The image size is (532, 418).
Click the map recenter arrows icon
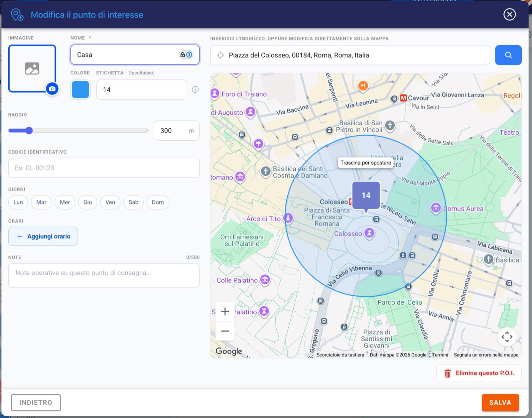pos(507,337)
